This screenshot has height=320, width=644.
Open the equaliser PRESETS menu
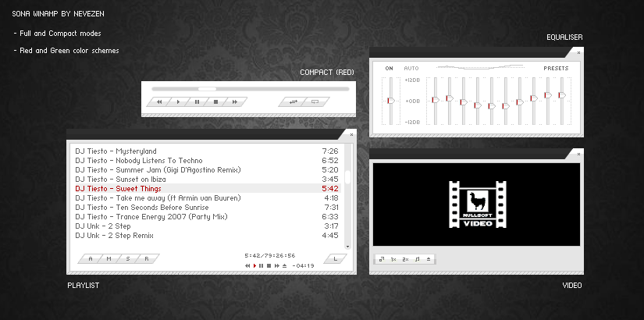tap(556, 69)
